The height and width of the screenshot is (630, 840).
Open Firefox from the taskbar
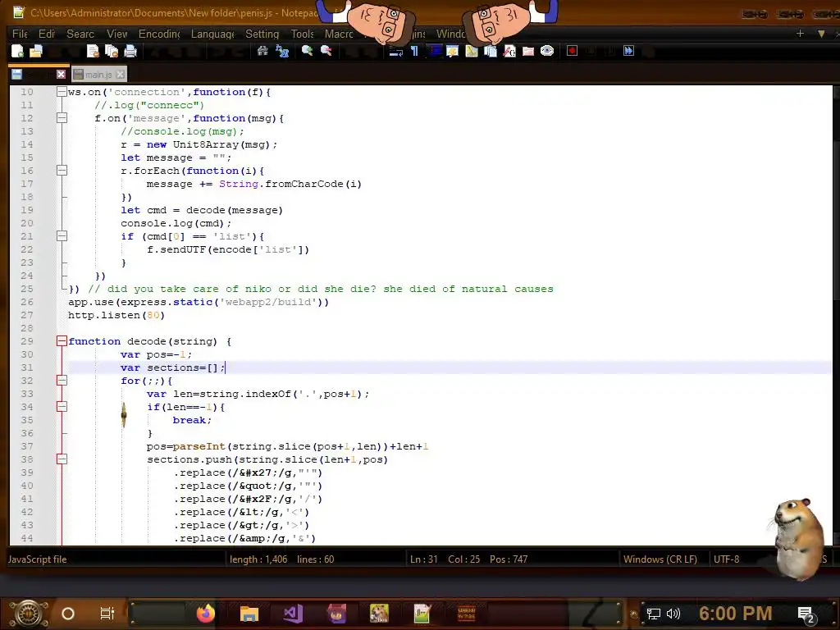[206, 614]
